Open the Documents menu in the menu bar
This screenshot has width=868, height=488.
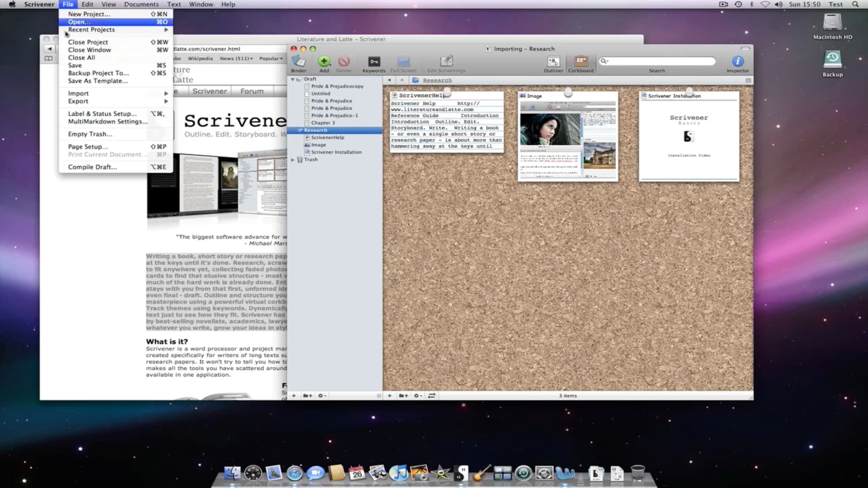(x=141, y=4)
